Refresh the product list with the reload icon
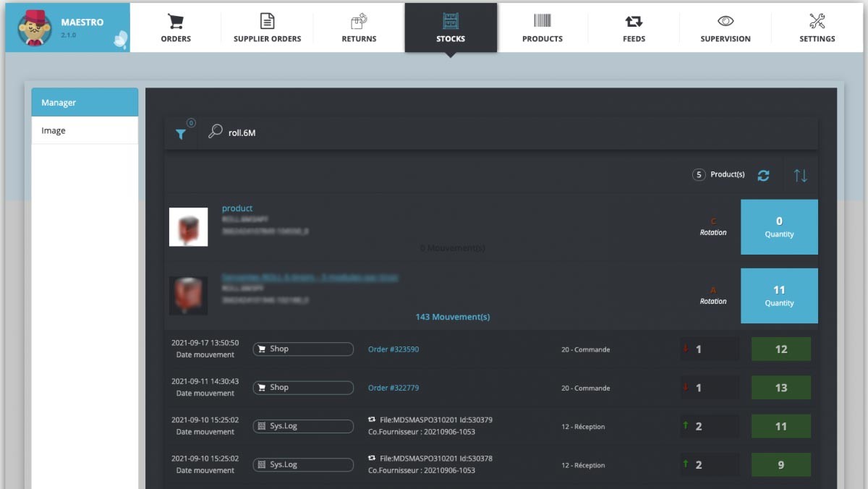This screenshot has height=489, width=868. pos(763,175)
